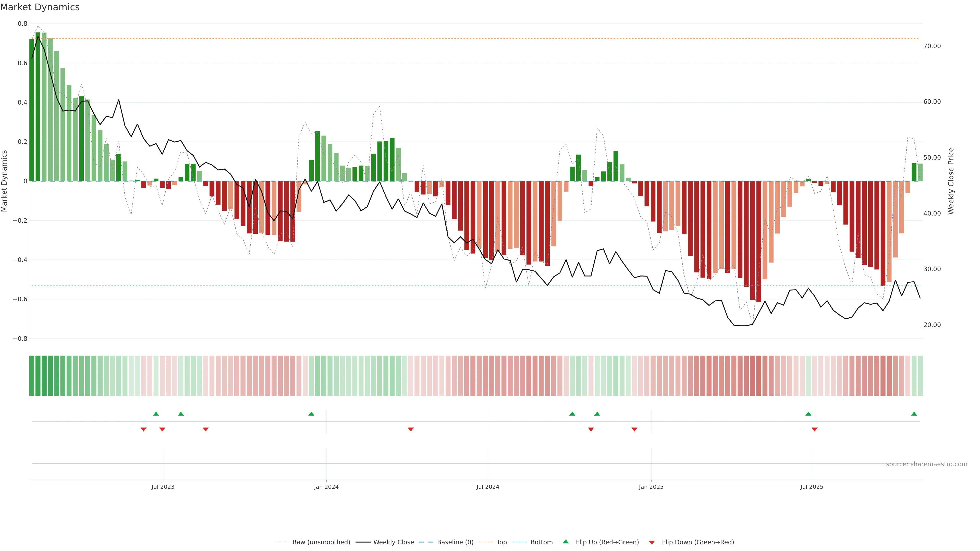Viewport: 980px width, 551px height.
Task: Click the Market Dynamics chart title
Action: [40, 7]
